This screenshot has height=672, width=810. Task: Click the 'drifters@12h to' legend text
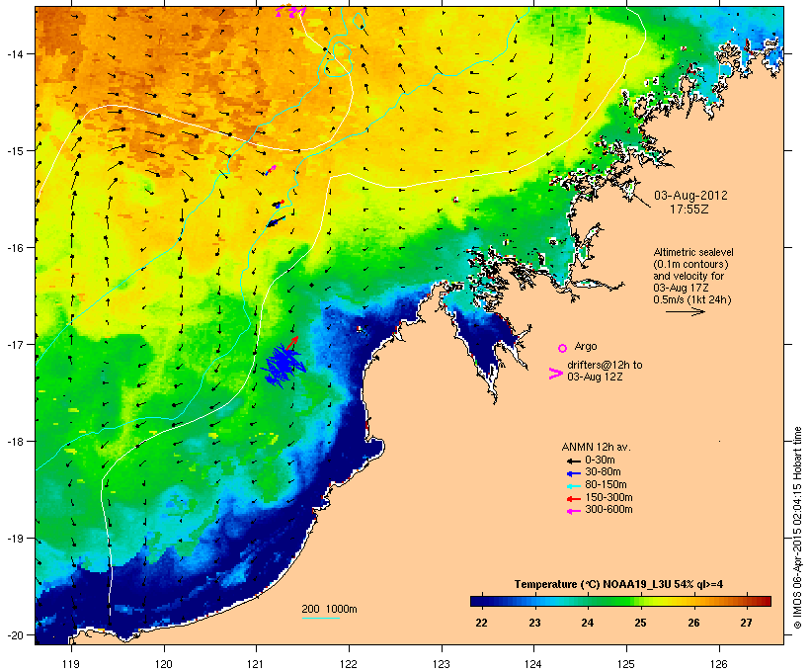coord(605,365)
